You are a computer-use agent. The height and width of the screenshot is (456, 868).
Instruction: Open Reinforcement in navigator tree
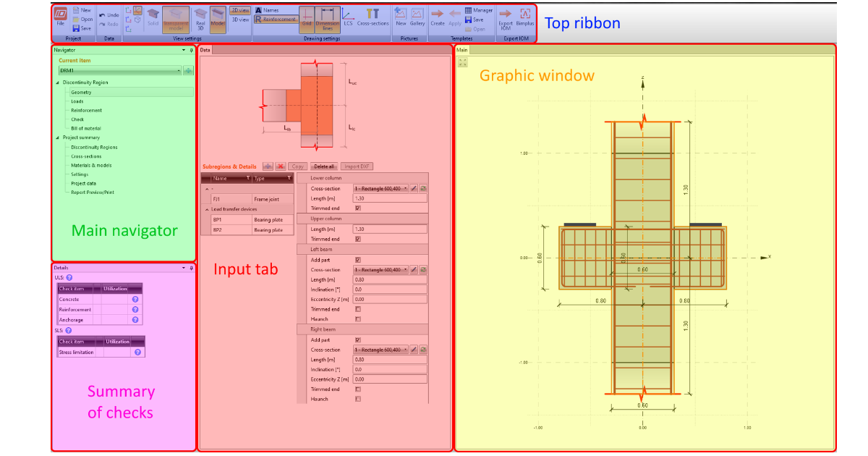pos(87,111)
